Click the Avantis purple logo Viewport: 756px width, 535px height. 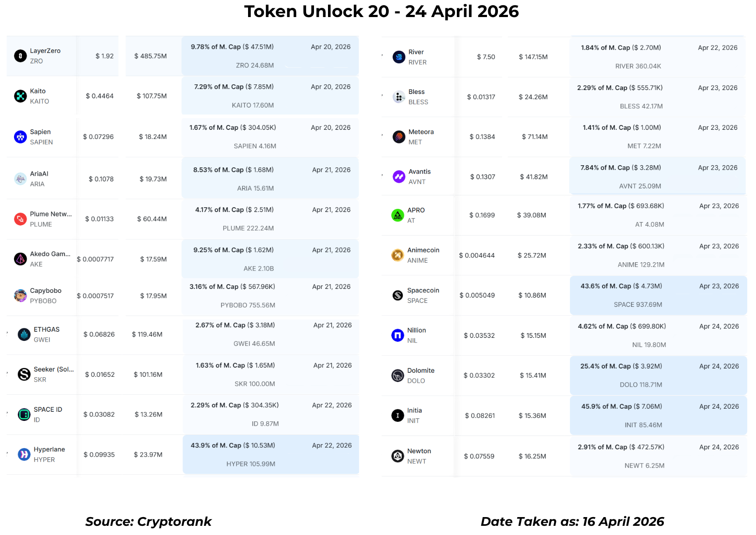click(399, 177)
